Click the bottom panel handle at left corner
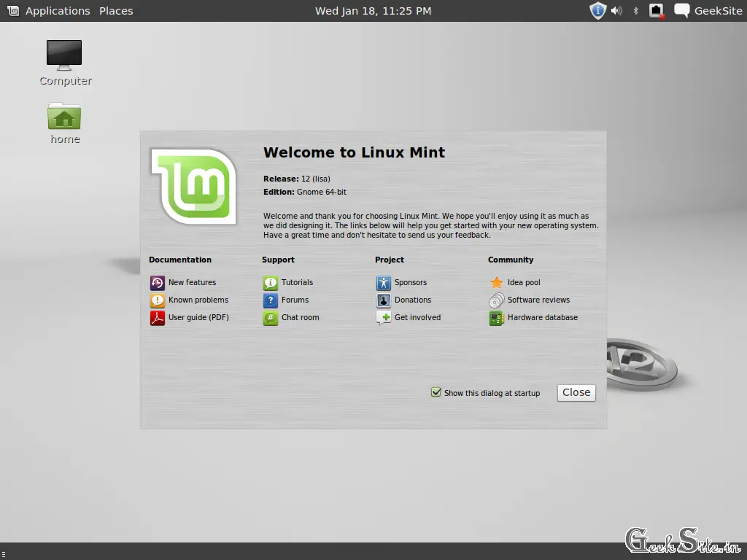 pyautogui.click(x=4, y=553)
